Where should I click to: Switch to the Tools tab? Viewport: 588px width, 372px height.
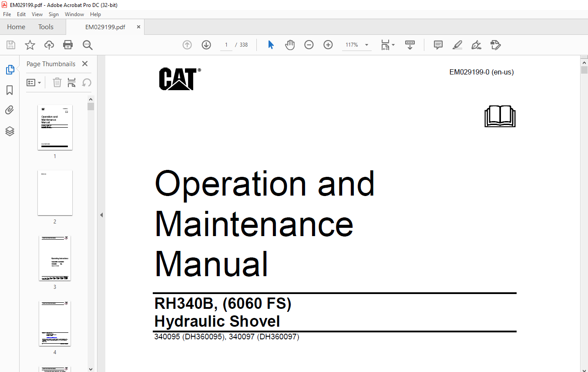(46, 27)
